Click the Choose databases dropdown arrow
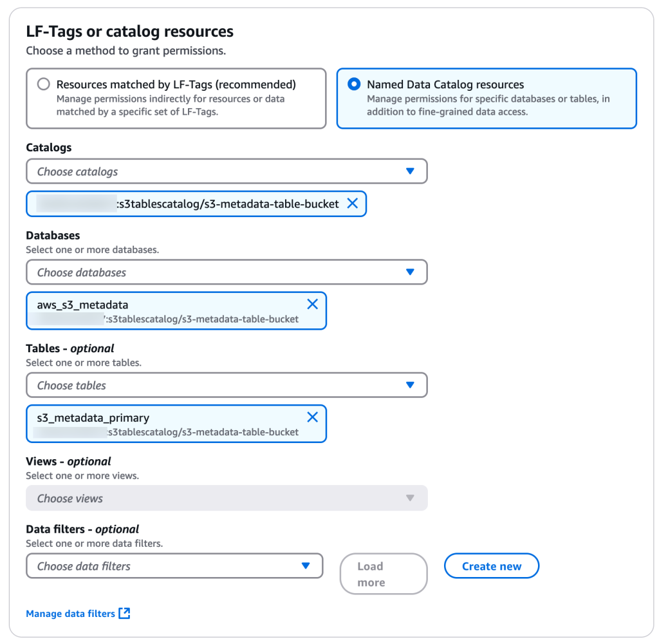 (x=410, y=272)
